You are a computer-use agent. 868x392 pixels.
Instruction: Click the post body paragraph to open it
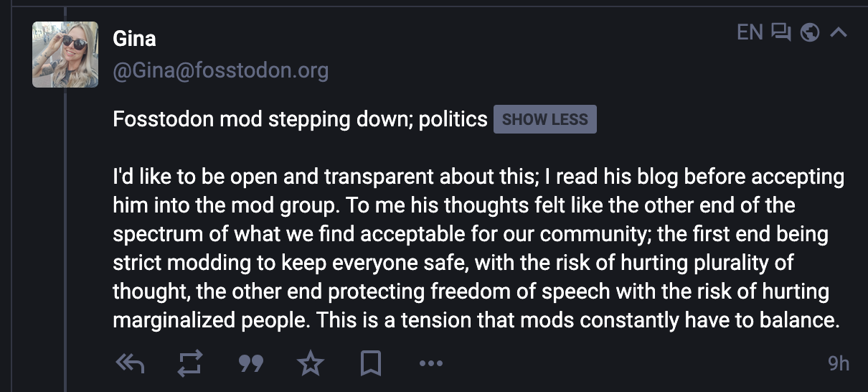tap(478, 248)
